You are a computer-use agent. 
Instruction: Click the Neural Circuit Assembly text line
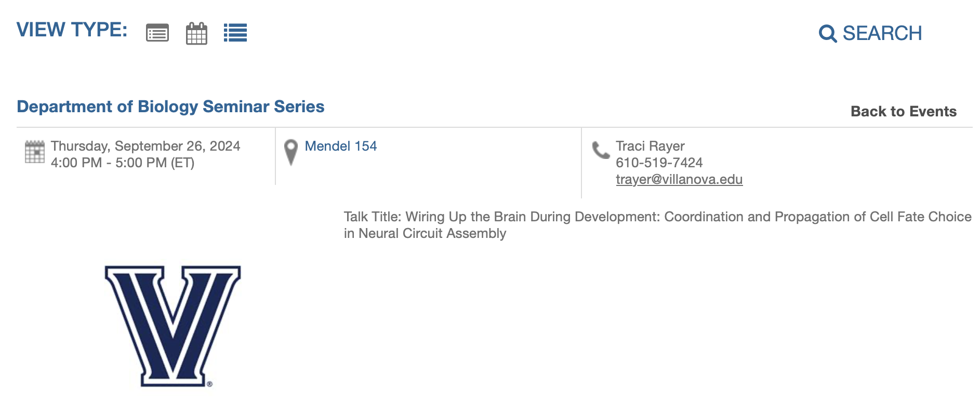tap(425, 233)
